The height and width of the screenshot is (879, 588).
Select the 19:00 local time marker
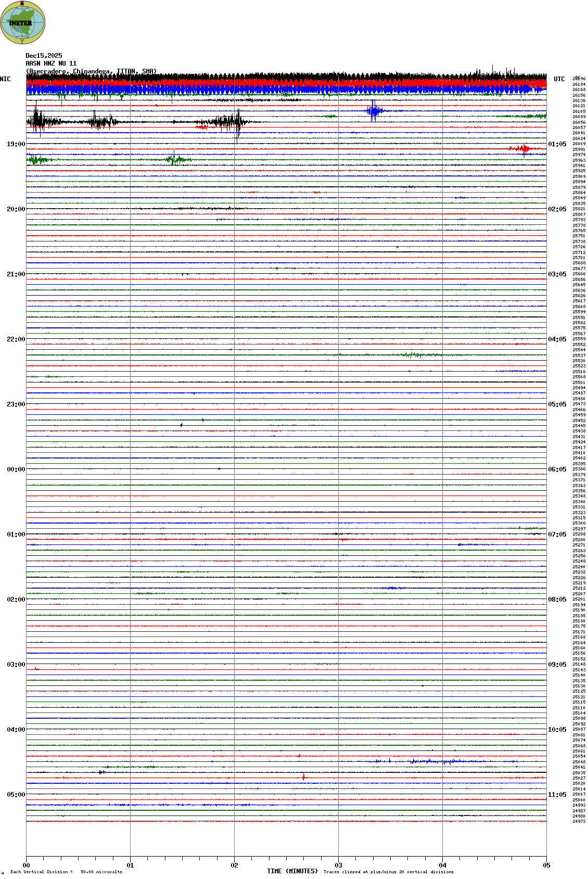point(16,144)
